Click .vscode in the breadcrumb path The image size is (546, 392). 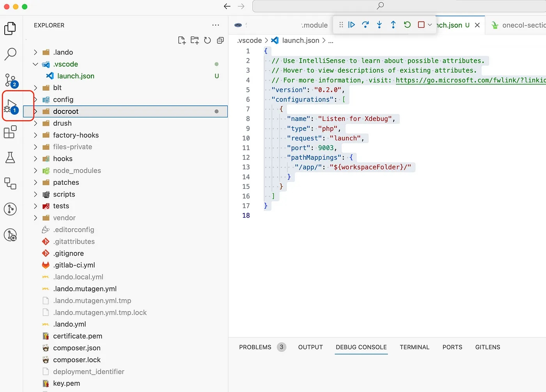[250, 41]
